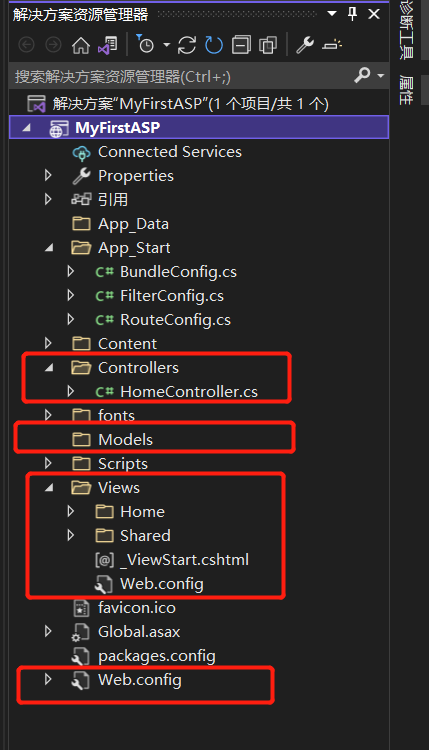Select the RouteConfig.cs file
The height and width of the screenshot is (750, 429).
[x=175, y=320]
